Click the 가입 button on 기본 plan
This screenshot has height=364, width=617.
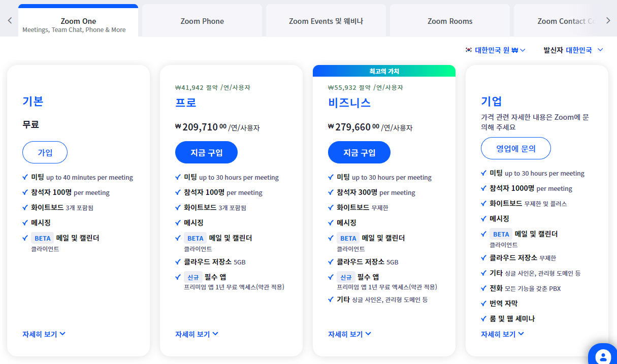pos(45,152)
